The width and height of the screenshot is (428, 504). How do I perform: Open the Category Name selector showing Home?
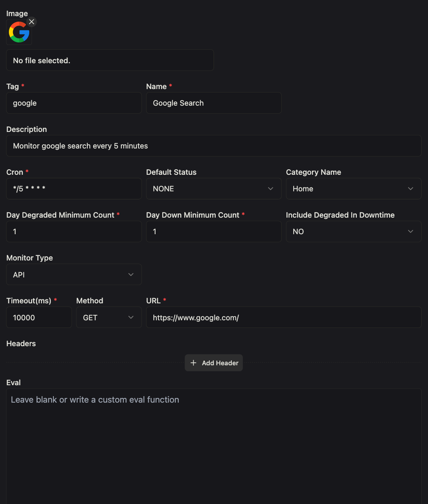tap(353, 188)
